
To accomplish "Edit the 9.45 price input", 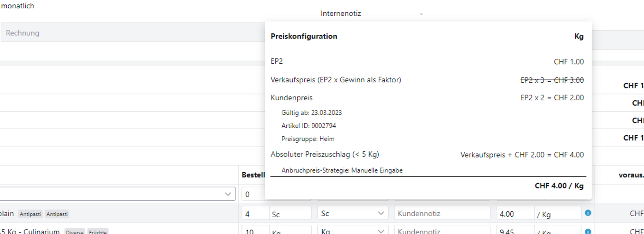I will coord(515,231).
